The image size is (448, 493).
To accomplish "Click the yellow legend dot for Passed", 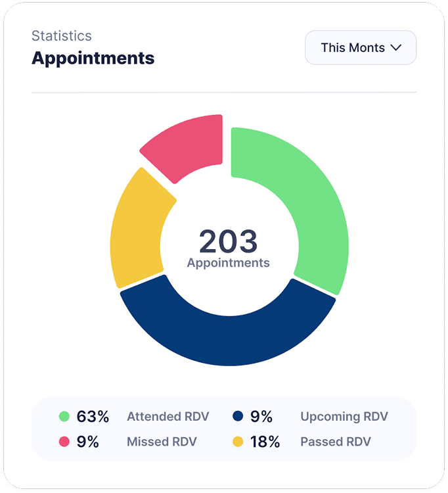I will [x=238, y=442].
